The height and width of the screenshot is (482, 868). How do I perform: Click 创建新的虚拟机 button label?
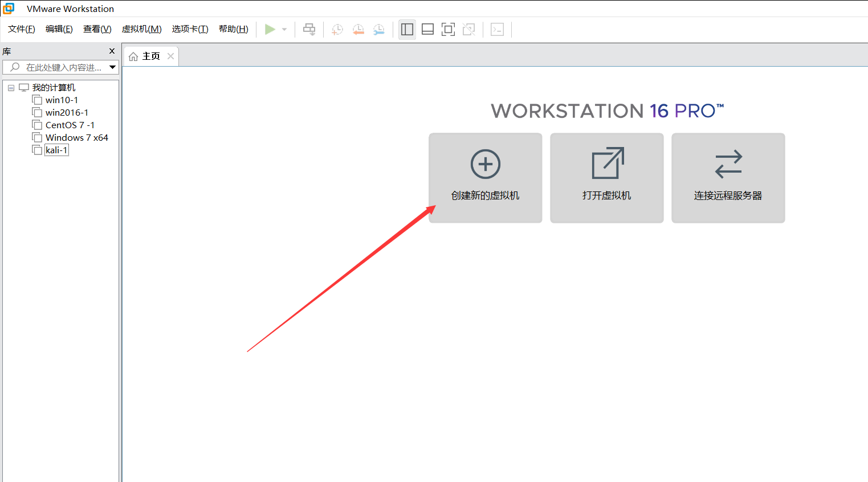click(x=486, y=195)
